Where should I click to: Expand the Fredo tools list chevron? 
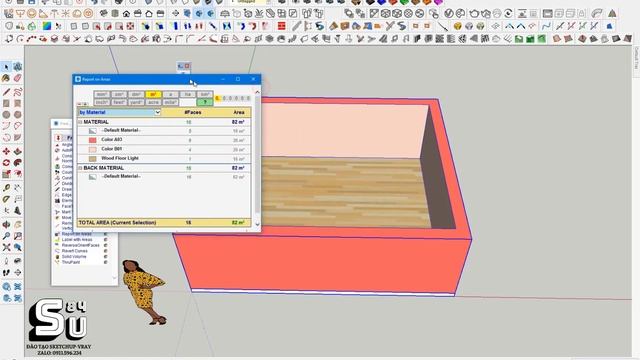[114, 278]
